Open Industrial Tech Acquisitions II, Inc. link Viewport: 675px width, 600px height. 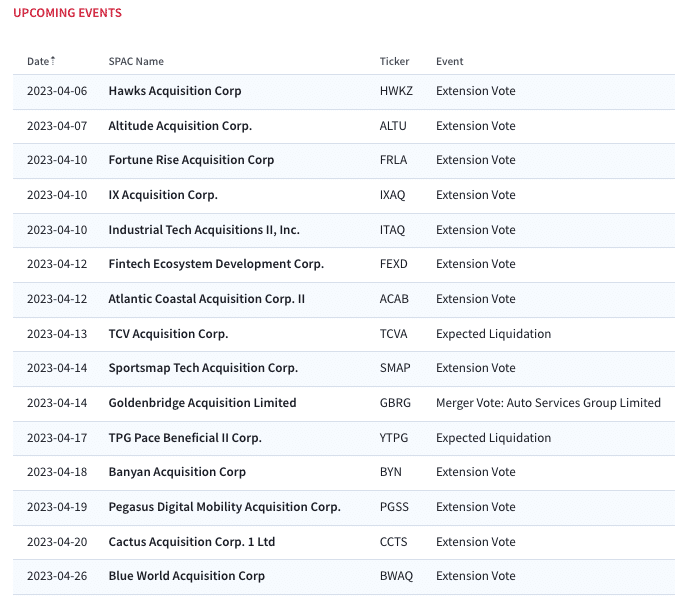204,230
